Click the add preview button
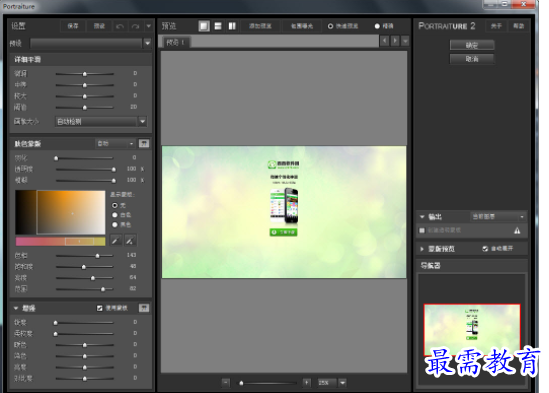Image resolution: width=549 pixels, height=393 pixels. point(260,26)
